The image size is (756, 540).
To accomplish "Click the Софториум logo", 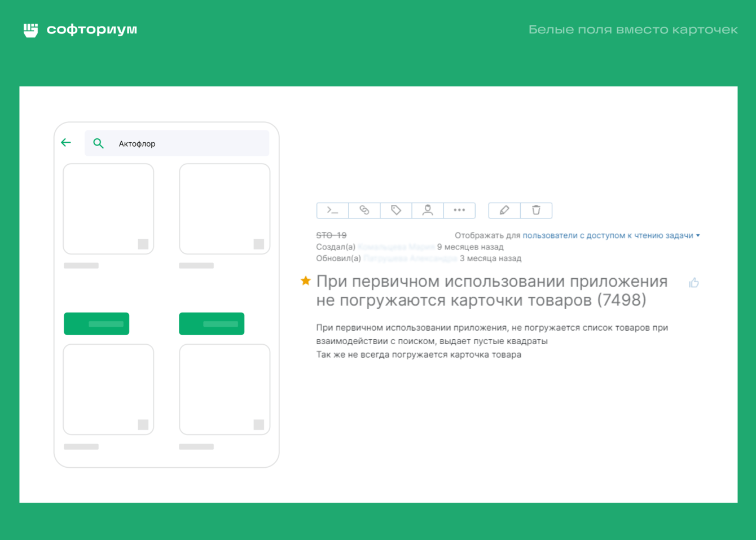I will [80, 29].
